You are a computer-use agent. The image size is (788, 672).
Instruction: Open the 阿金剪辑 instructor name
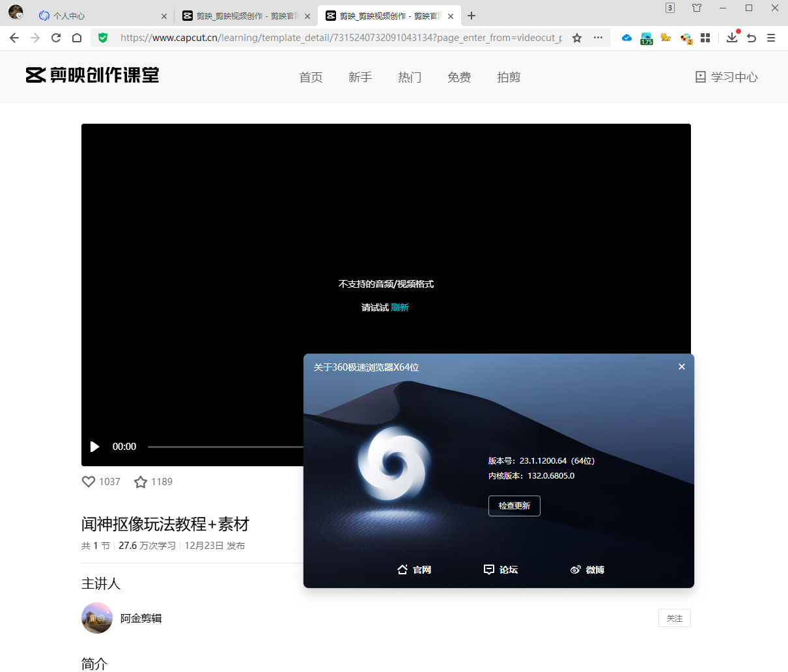click(141, 619)
